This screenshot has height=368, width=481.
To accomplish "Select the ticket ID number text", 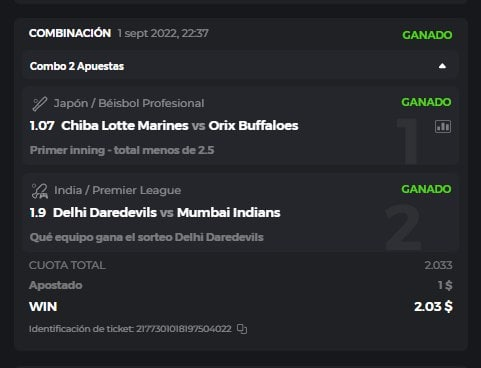I will (x=184, y=329).
